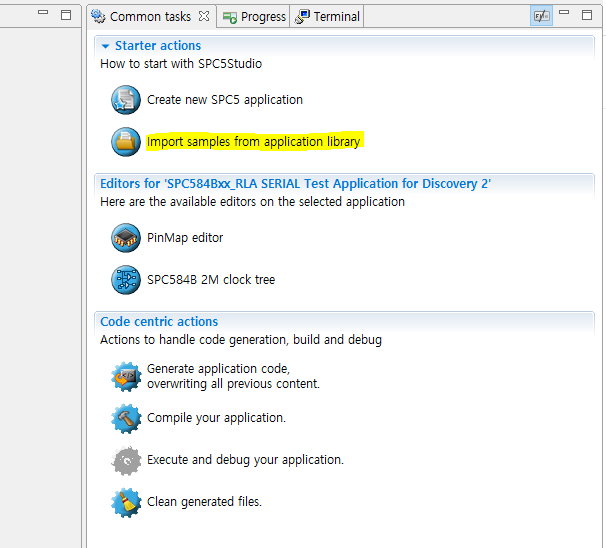Image resolution: width=606 pixels, height=548 pixels.
Task: Click the Import samples folder icon
Action: pyautogui.click(x=126, y=141)
